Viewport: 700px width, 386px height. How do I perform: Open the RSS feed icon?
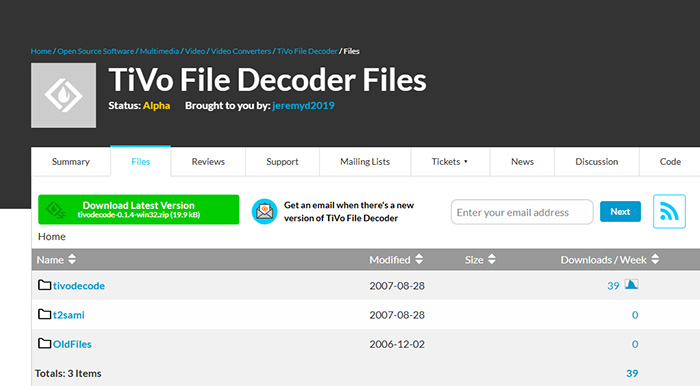(669, 212)
